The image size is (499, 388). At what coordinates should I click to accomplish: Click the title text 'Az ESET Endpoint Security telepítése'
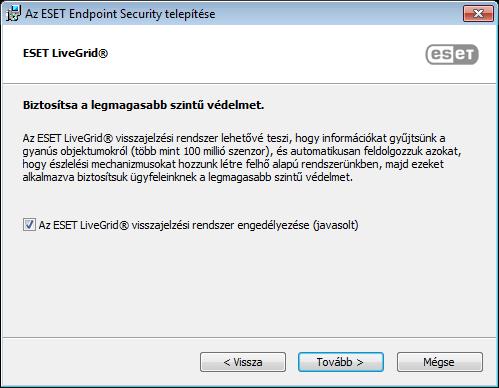tap(120, 14)
